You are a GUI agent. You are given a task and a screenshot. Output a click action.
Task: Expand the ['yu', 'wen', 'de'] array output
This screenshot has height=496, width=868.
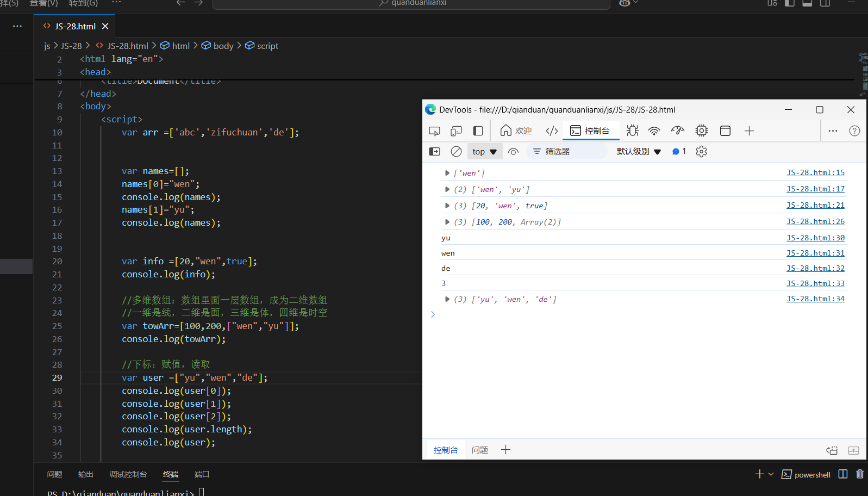tap(447, 299)
